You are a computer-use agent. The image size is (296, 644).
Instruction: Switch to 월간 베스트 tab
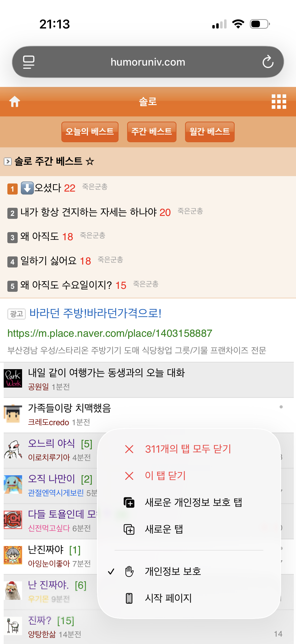pyautogui.click(x=210, y=132)
